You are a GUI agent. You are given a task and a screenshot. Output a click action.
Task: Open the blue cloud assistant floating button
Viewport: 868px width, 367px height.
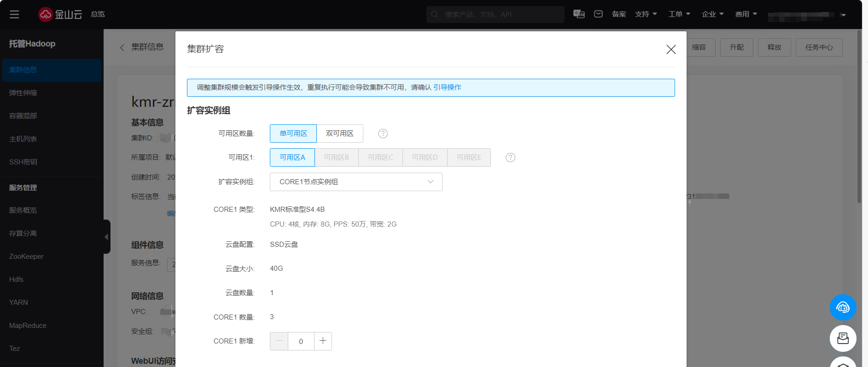843,307
